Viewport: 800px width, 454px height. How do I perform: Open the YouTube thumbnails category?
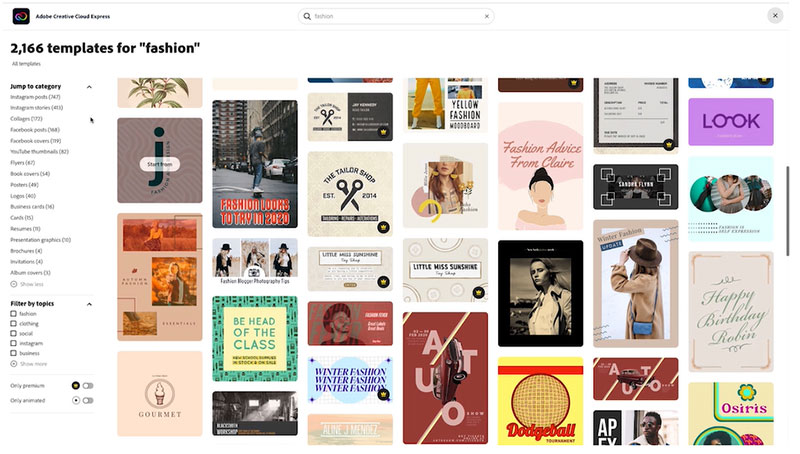(x=39, y=151)
